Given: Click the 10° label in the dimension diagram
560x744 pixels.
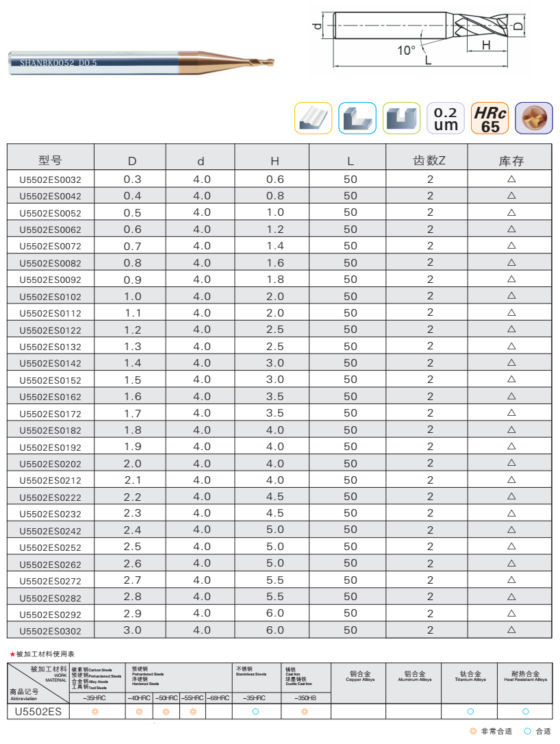Looking at the screenshot, I should [406, 51].
